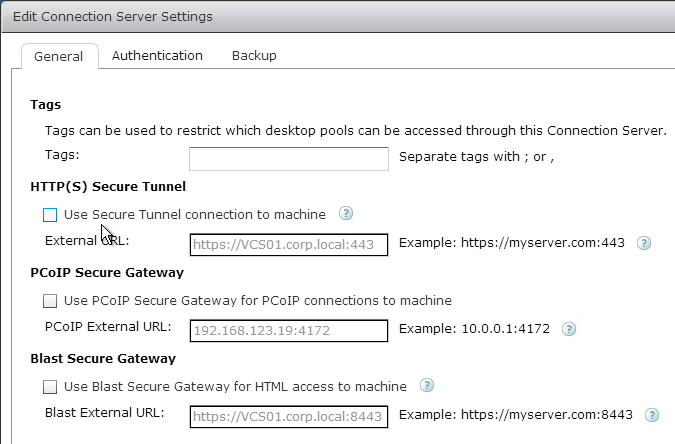
Task: Switch to the Authentication tab
Action: [157, 56]
